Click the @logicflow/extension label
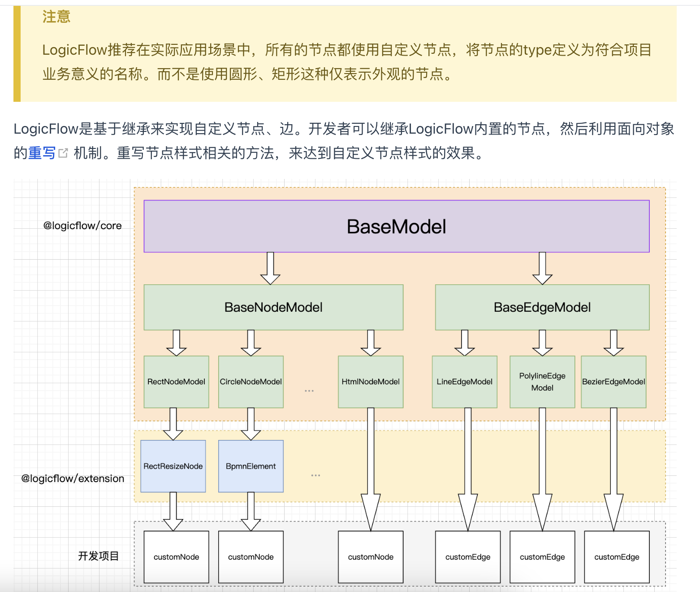700x592 pixels. [x=73, y=479]
